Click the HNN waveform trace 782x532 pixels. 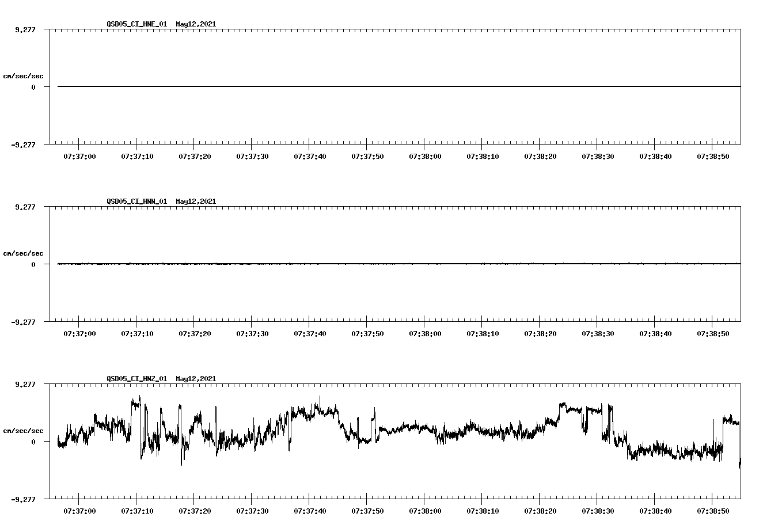pyautogui.click(x=399, y=264)
